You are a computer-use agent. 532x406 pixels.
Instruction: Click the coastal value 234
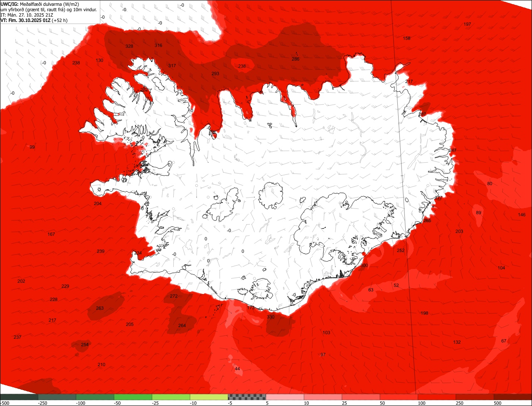138,253
